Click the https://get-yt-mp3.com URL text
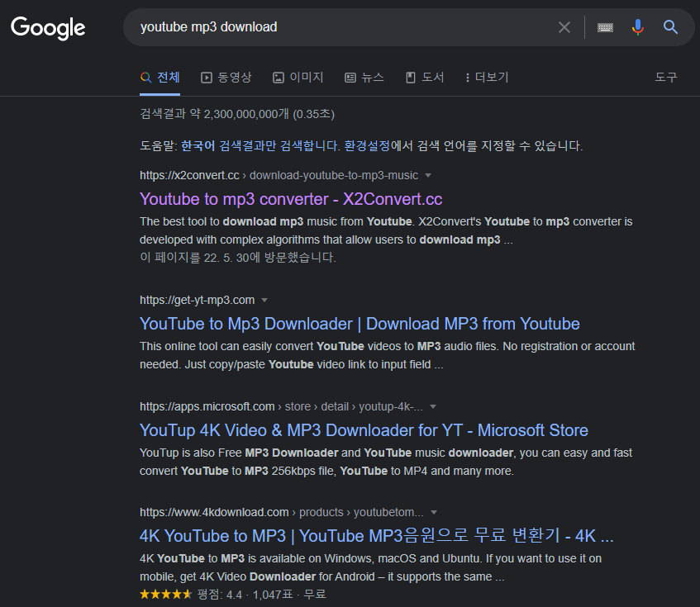The image size is (700, 607). (x=197, y=300)
